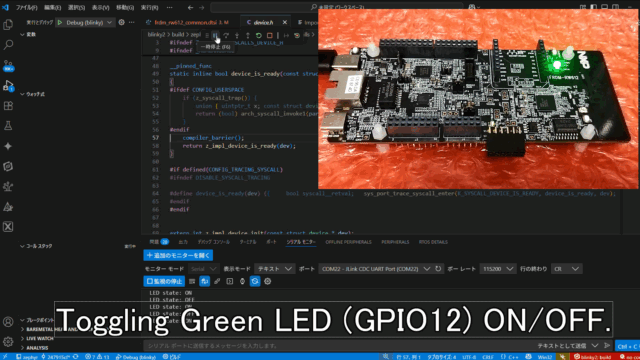Switch to the PERIPHERALS panel tab
Viewport: 640px width, 360px height.
(x=395, y=242)
